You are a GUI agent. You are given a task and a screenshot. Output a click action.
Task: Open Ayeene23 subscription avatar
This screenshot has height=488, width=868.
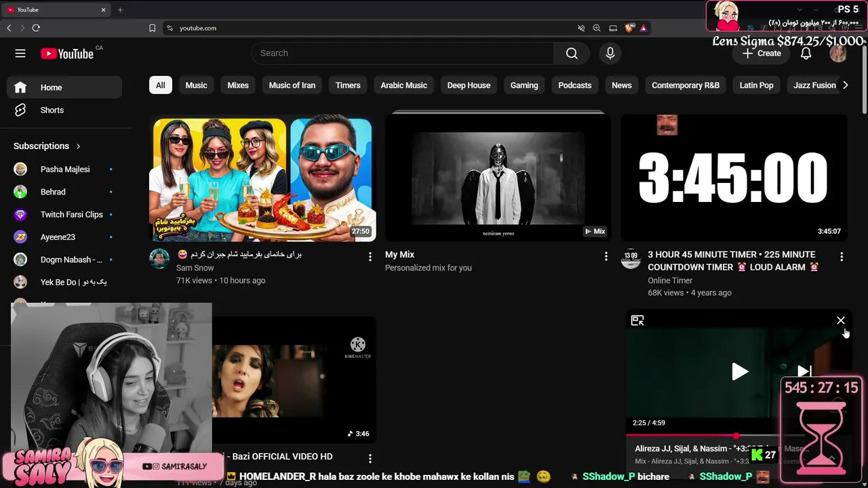(x=20, y=237)
